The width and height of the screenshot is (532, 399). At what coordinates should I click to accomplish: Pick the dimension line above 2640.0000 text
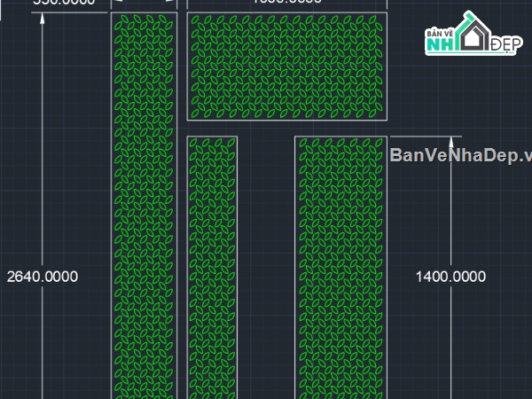pyautogui.click(x=42, y=142)
